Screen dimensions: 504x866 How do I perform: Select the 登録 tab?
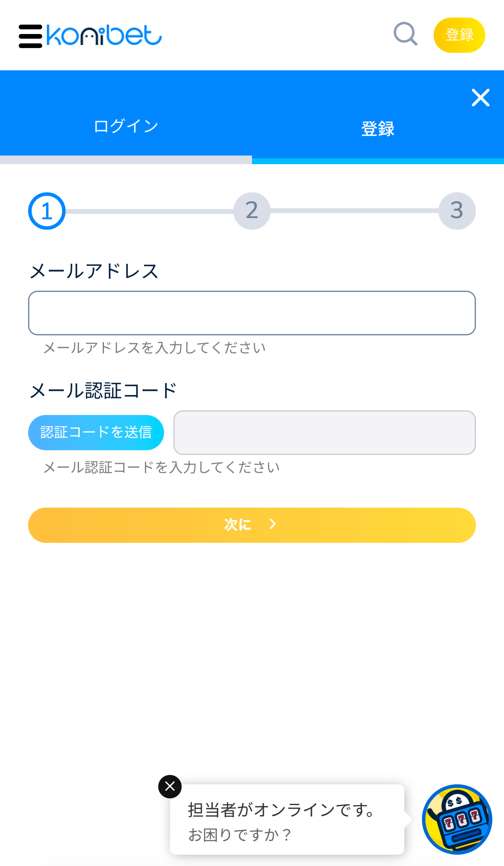(x=377, y=128)
